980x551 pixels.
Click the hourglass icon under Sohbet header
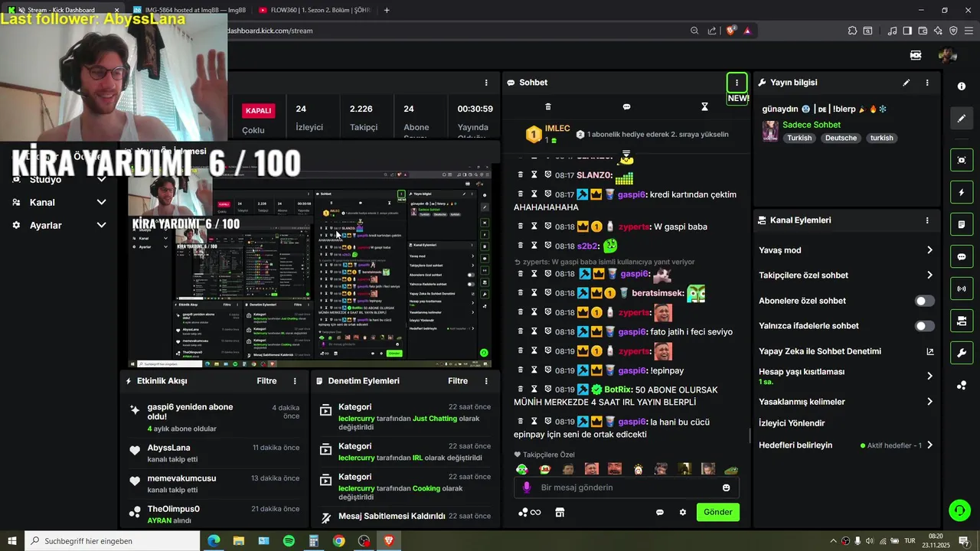pos(705,106)
